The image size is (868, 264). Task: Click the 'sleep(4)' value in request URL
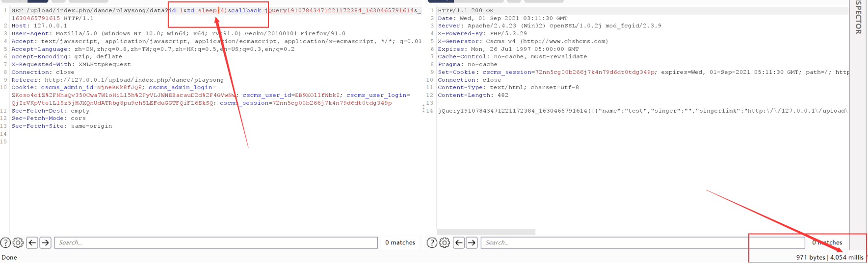[213, 10]
